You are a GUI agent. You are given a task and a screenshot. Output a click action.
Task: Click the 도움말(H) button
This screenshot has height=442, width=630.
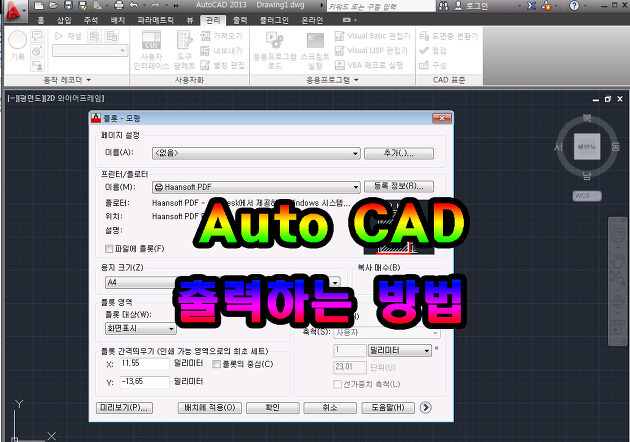(388, 408)
